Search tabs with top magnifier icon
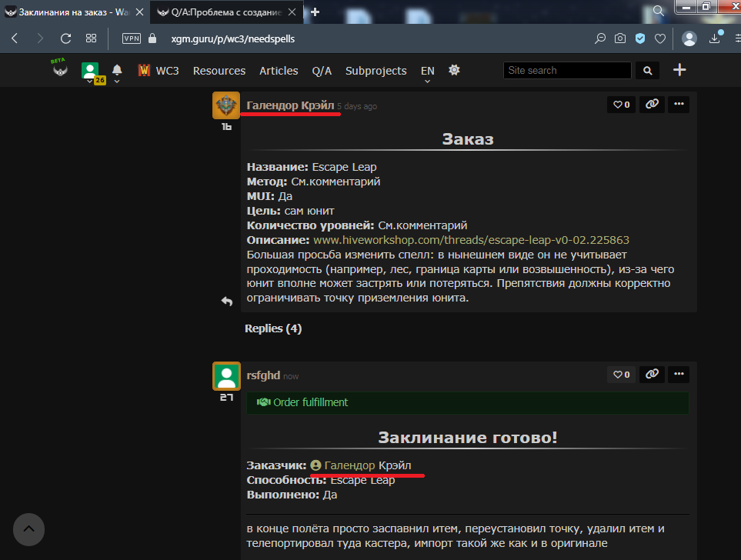The image size is (741, 560). (x=659, y=11)
